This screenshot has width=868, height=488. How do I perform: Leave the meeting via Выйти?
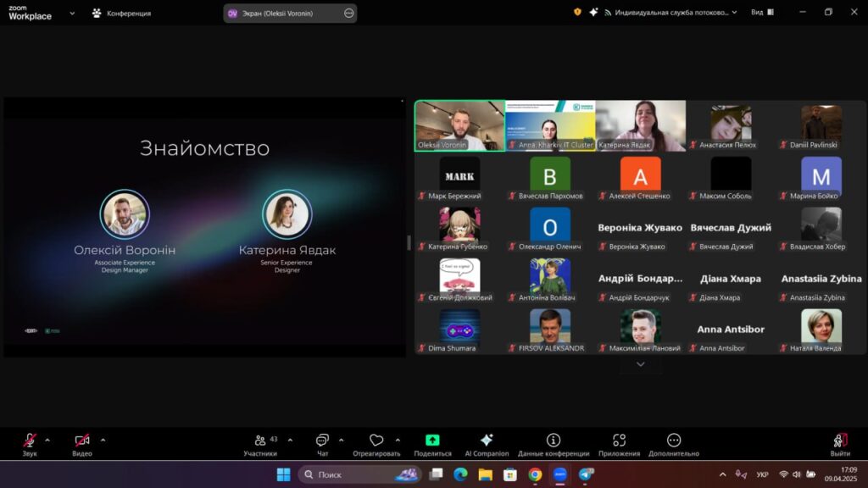tap(840, 445)
